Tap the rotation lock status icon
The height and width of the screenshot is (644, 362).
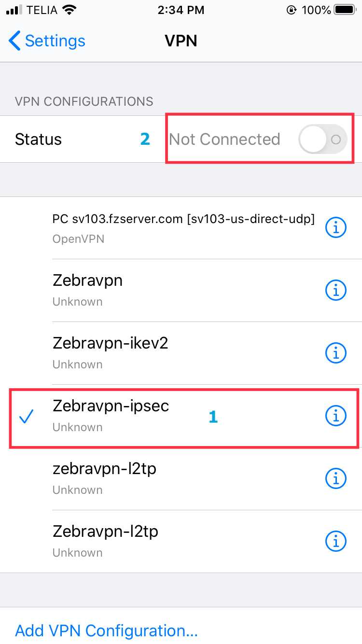[x=291, y=10]
